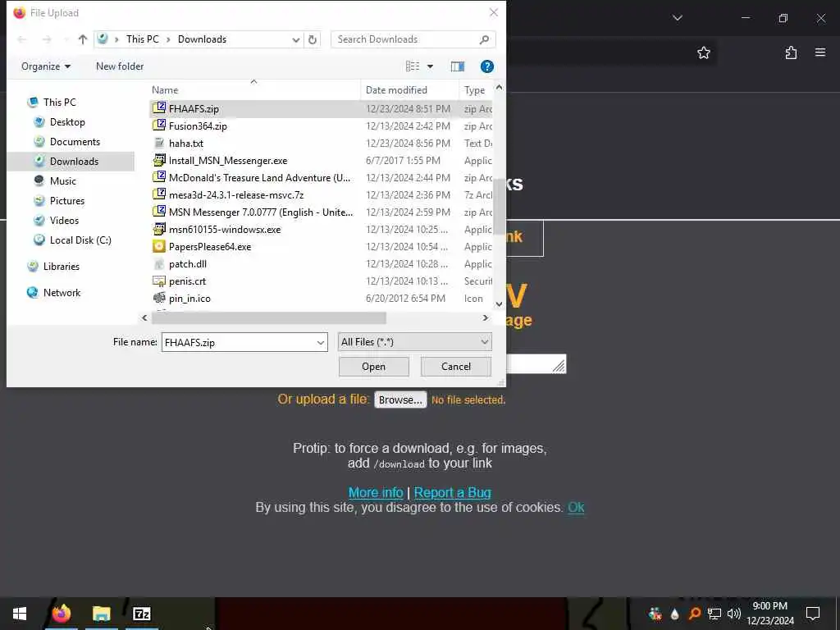Refresh the Downloads folder listing
The image size is (840, 630).
[313, 39]
